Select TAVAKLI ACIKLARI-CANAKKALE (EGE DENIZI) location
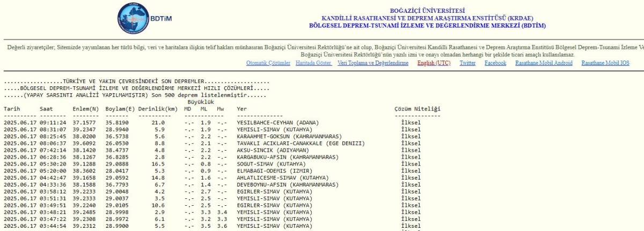 [301, 144]
